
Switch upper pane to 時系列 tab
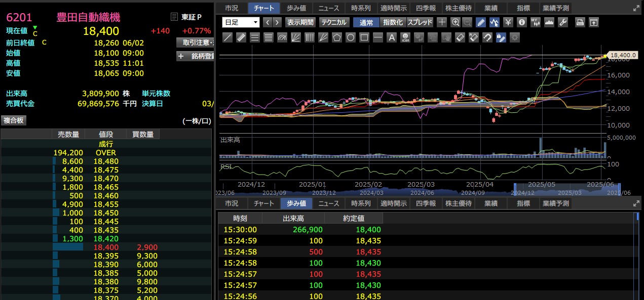click(361, 8)
